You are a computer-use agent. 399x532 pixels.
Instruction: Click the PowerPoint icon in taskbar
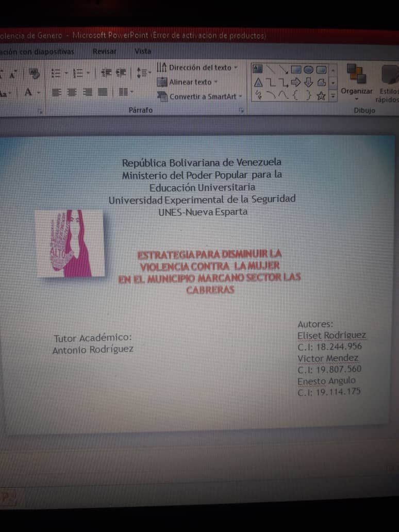pos(8,499)
